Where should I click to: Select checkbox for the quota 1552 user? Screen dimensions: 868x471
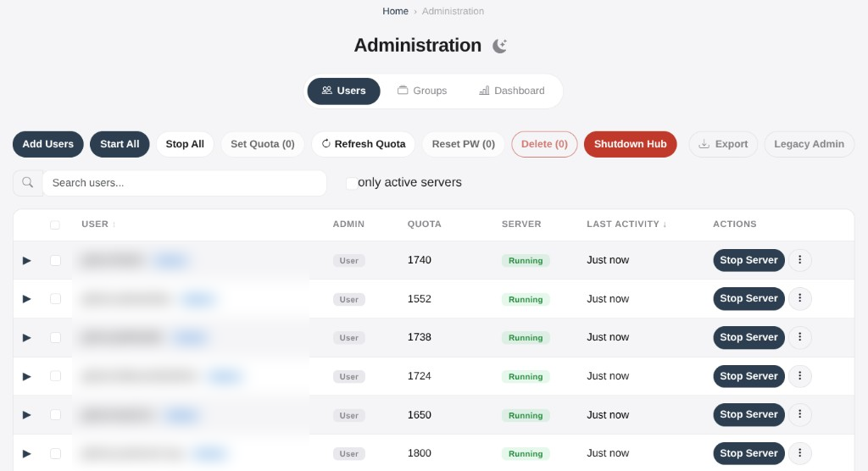click(55, 299)
